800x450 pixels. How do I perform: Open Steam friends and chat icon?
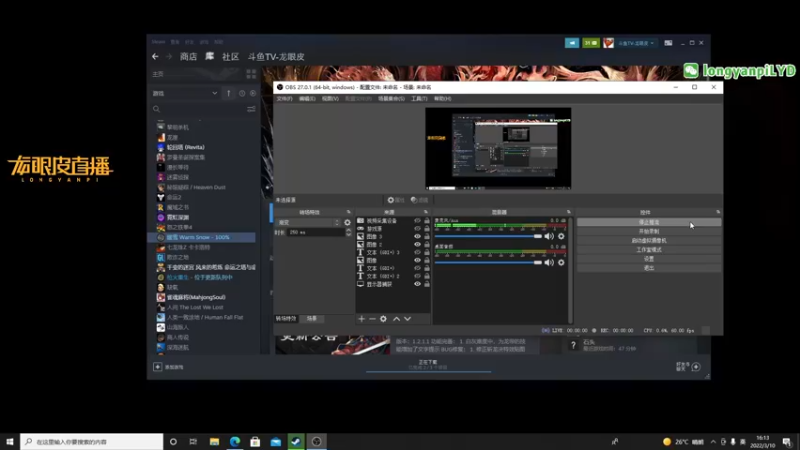695,367
